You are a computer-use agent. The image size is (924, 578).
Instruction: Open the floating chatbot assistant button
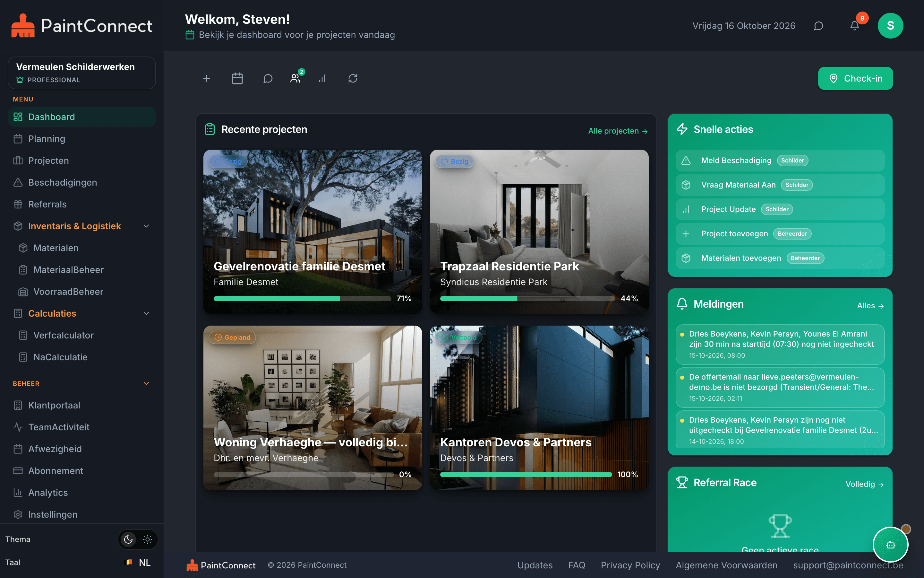click(890, 545)
